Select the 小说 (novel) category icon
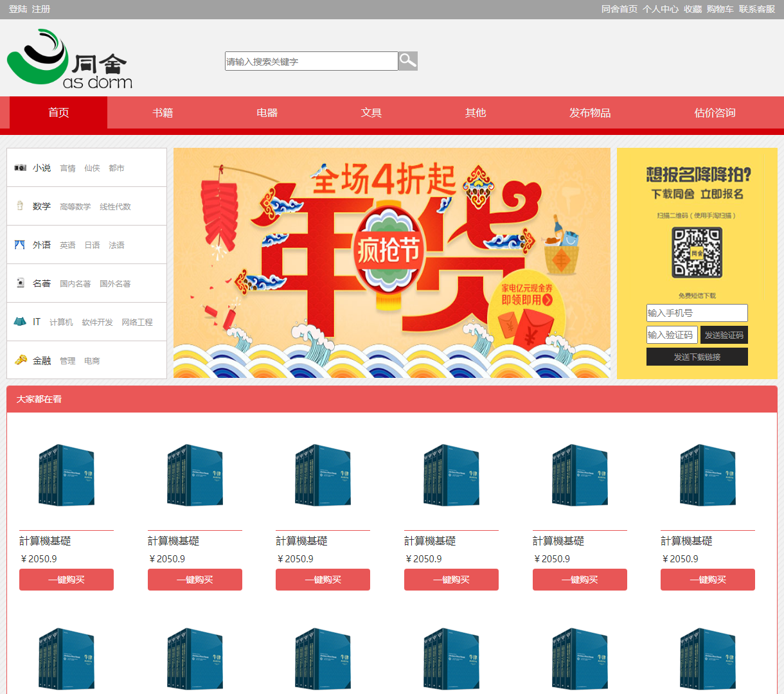 20,168
